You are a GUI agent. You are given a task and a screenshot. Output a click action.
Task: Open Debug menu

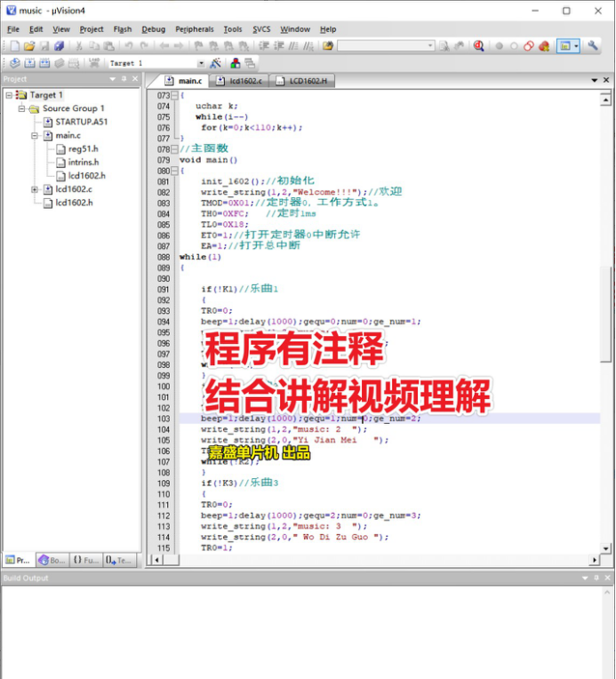154,29
